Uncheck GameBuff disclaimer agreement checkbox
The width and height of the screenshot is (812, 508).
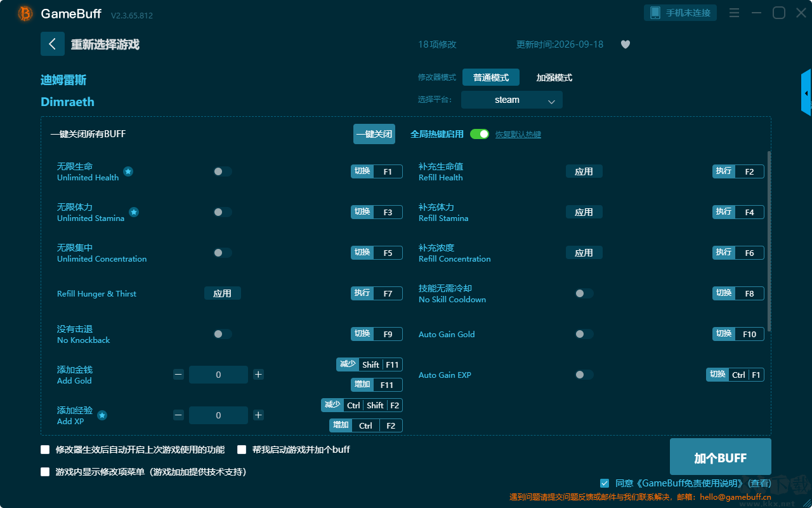(x=605, y=483)
